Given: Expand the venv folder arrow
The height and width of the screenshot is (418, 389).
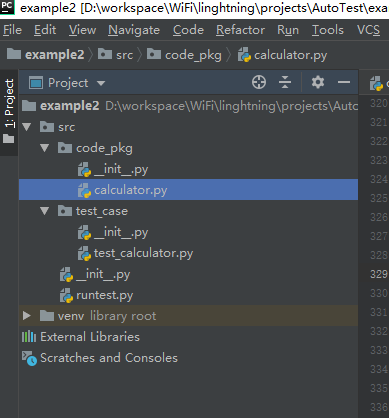Looking at the screenshot, I should 27,315.
